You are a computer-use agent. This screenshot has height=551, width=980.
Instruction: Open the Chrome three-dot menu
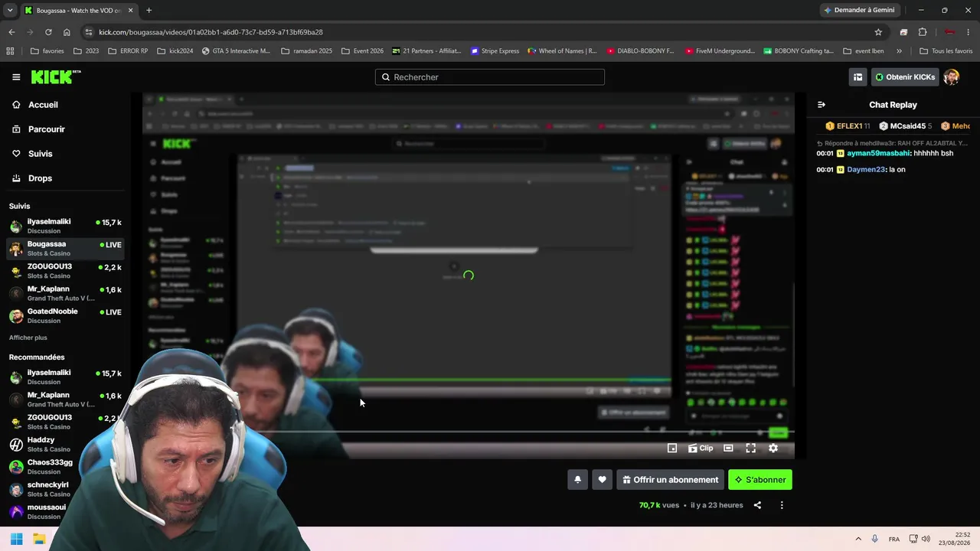[969, 32]
